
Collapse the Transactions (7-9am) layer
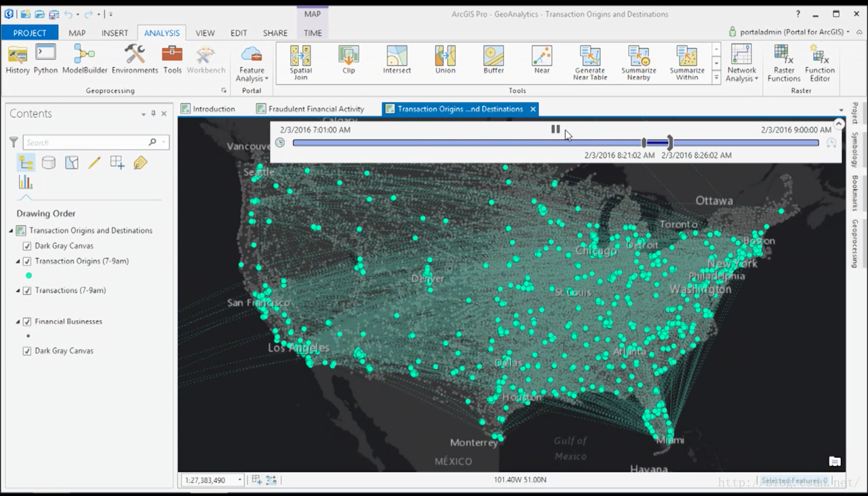pos(18,290)
